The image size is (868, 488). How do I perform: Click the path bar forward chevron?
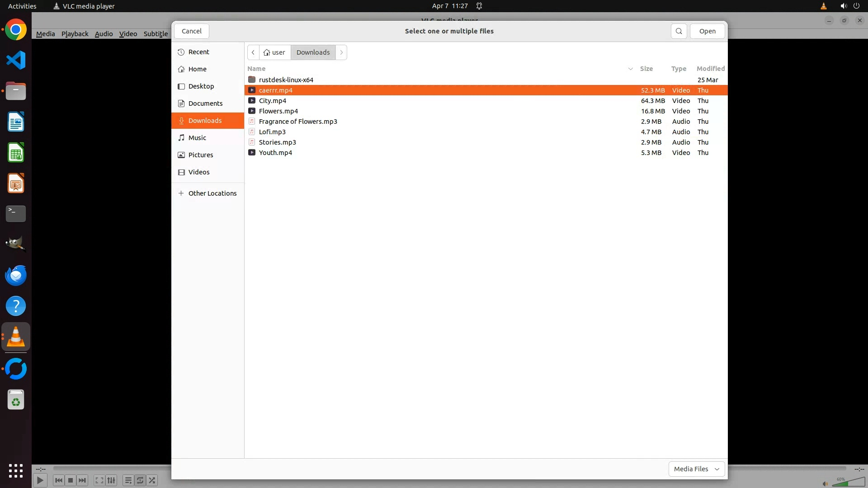(x=341, y=52)
